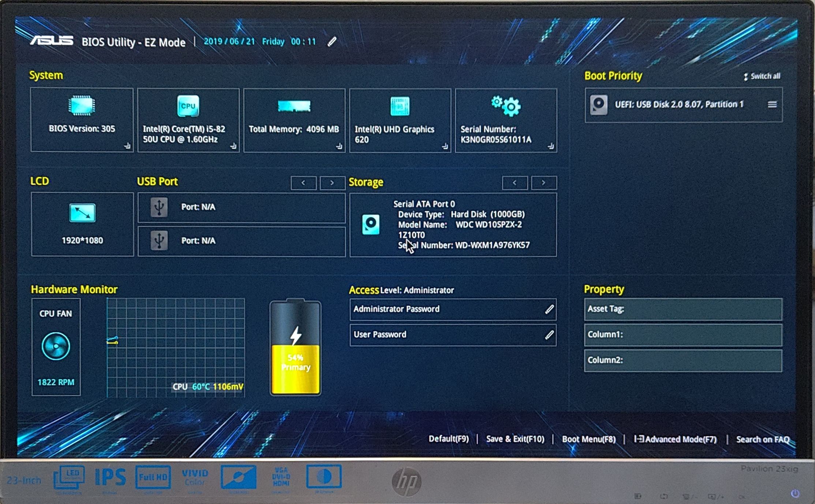Viewport: 815px width, 504px height.
Task: Show previous Storage device
Action: click(x=515, y=183)
